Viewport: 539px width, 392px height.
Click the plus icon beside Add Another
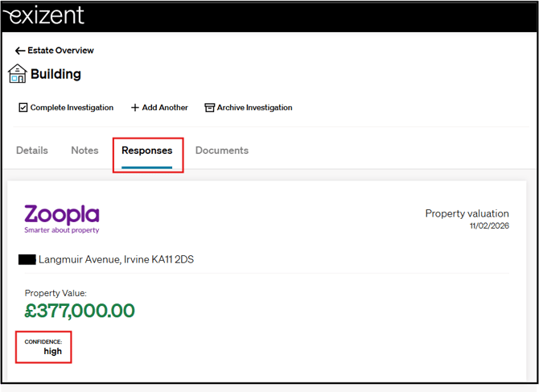(x=135, y=108)
